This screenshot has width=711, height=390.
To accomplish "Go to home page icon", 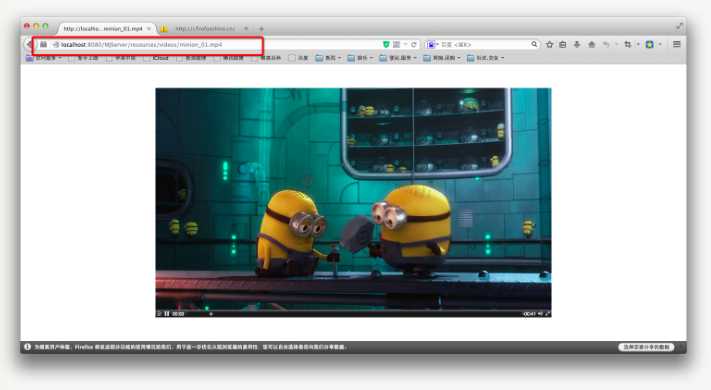I will (591, 44).
